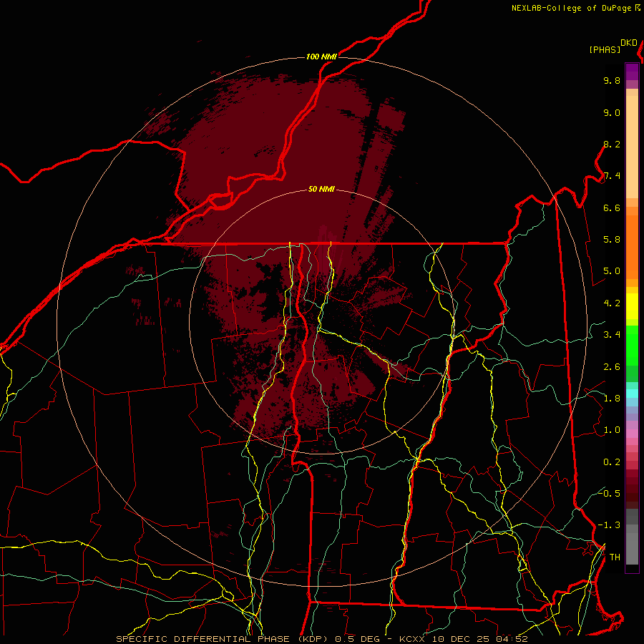Click the 50 NMI range ring label
This screenshot has width=644, height=644.
(321, 189)
